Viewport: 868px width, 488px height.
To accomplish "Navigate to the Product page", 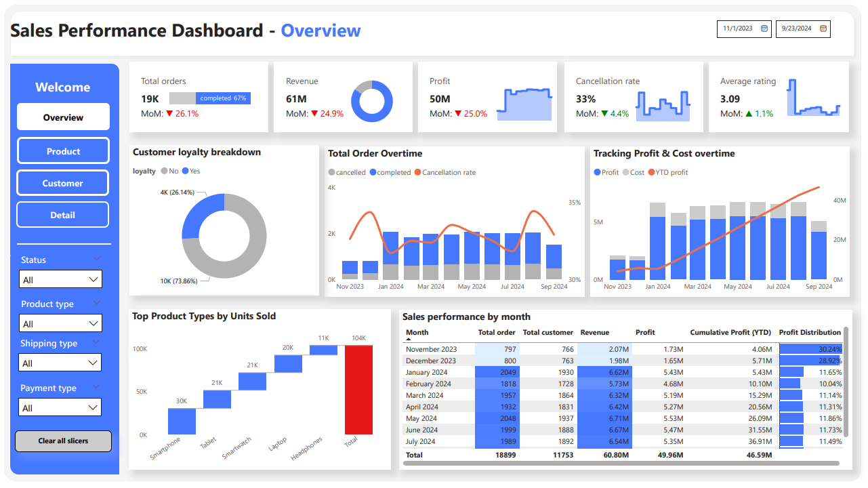I will (63, 151).
